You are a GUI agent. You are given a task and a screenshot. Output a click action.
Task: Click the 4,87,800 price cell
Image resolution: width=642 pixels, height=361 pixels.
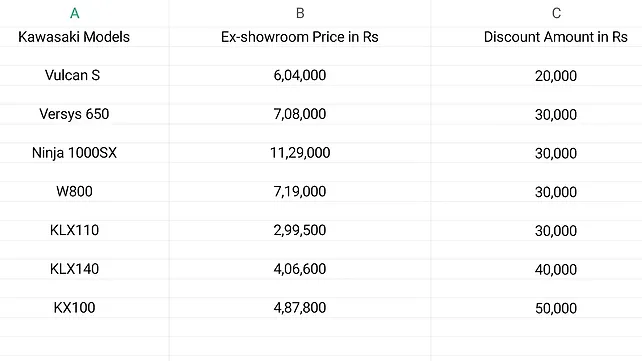300,308
